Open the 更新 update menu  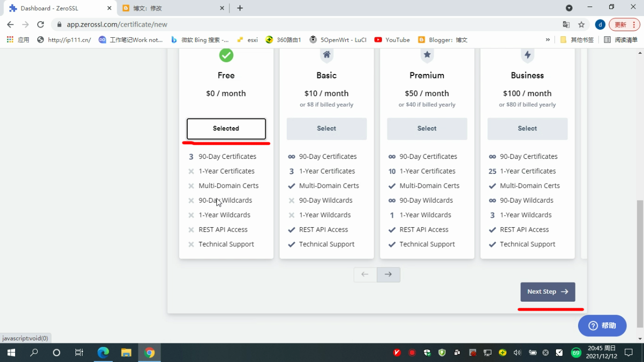(624, 24)
